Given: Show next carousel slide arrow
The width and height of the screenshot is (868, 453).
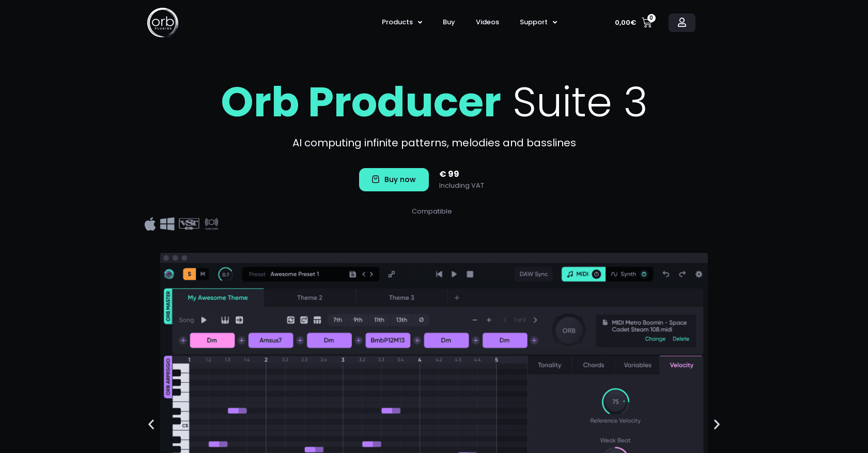Looking at the screenshot, I should point(717,425).
